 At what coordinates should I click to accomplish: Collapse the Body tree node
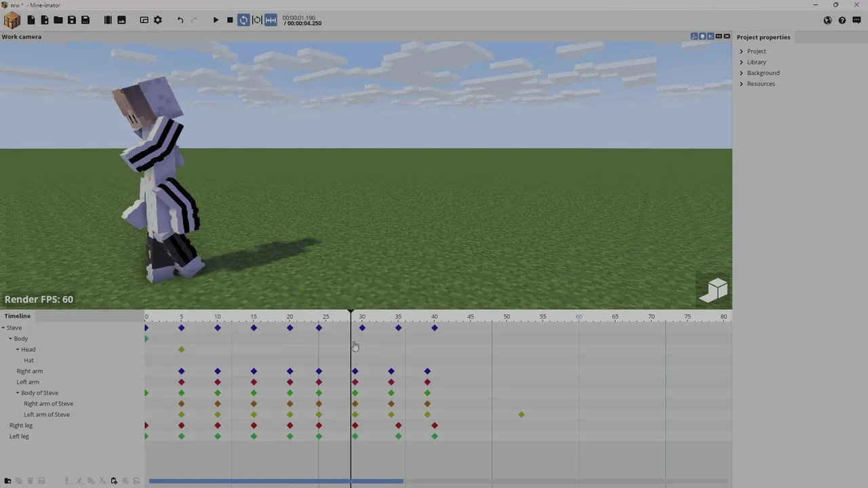(10, 339)
